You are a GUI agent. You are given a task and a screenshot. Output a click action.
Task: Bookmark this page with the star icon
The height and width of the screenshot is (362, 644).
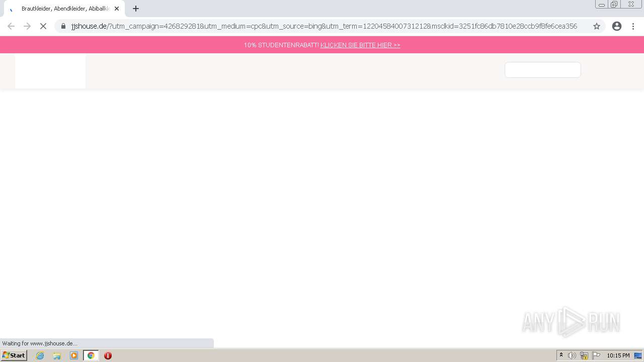pyautogui.click(x=597, y=26)
